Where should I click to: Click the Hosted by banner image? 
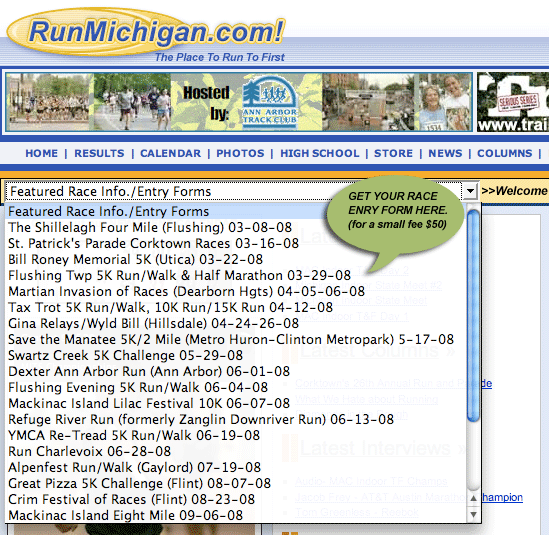[x=239, y=102]
